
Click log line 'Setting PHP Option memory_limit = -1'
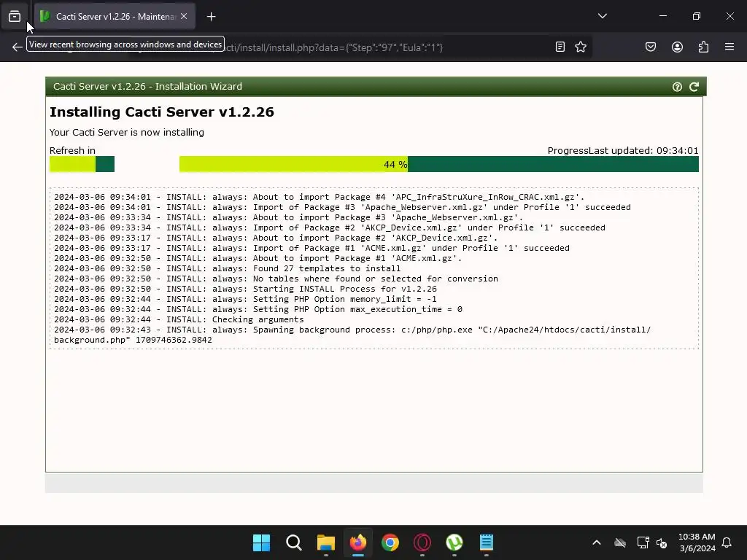tap(245, 299)
